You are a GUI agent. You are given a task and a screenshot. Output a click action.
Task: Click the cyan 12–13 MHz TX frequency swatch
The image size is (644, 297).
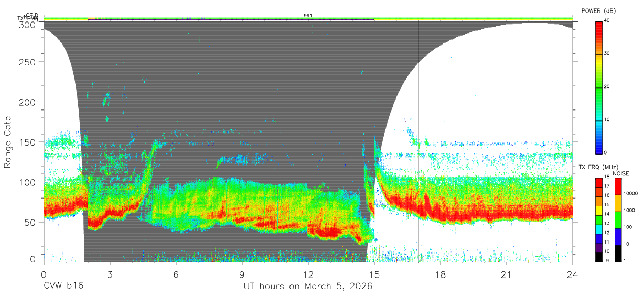coord(599,229)
